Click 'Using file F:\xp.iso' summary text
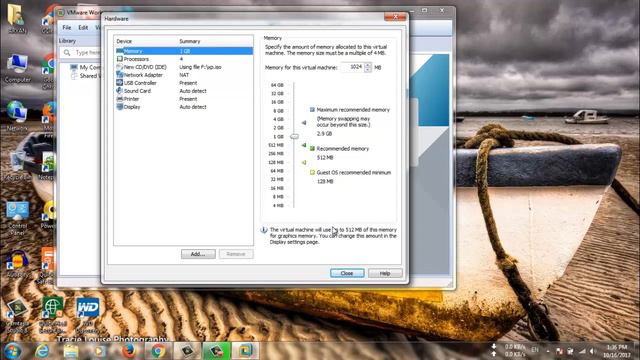 point(200,67)
